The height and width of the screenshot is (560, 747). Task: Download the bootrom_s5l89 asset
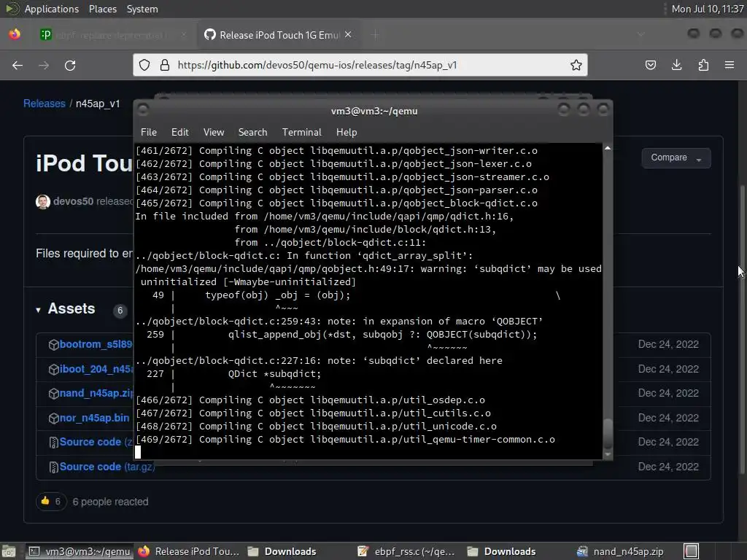click(96, 344)
